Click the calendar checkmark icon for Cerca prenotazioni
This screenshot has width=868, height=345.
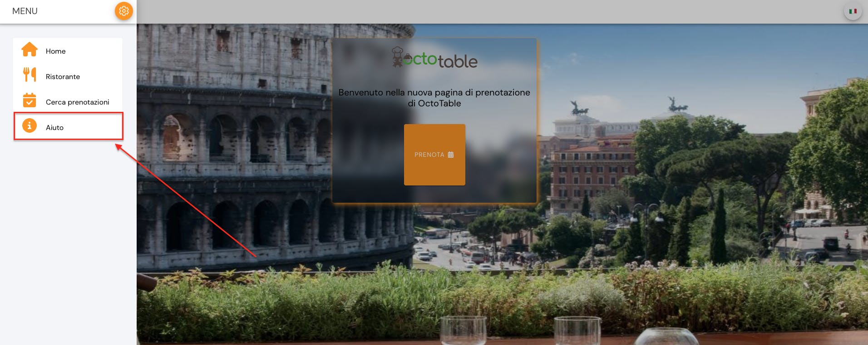pos(30,100)
